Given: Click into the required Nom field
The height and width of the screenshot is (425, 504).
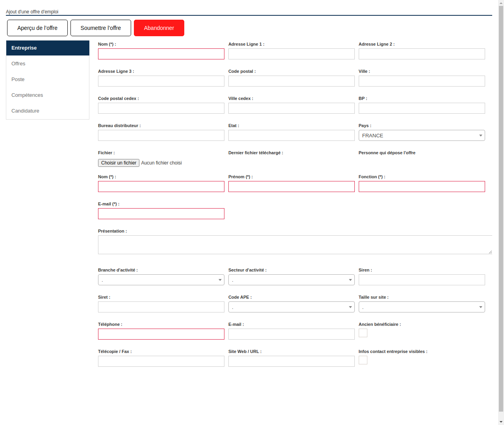Looking at the screenshot, I should pyautogui.click(x=161, y=54).
